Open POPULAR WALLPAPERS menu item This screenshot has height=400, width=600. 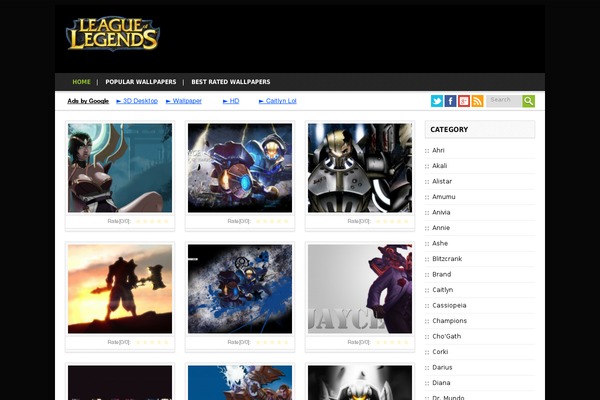[x=141, y=82]
